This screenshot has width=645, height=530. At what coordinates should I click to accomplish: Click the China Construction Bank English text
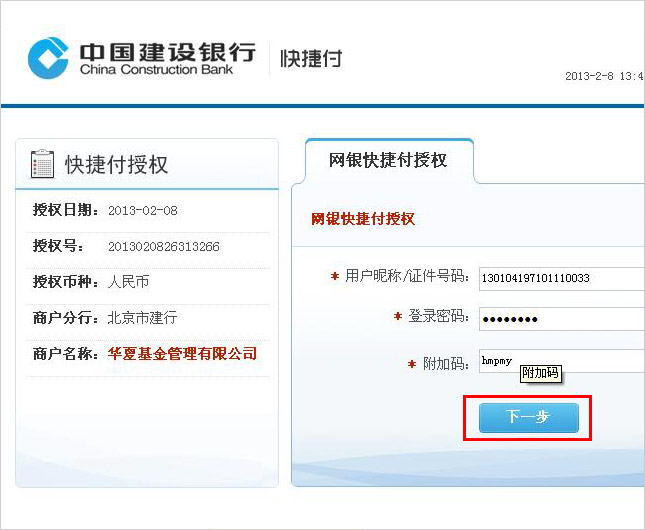[156, 70]
